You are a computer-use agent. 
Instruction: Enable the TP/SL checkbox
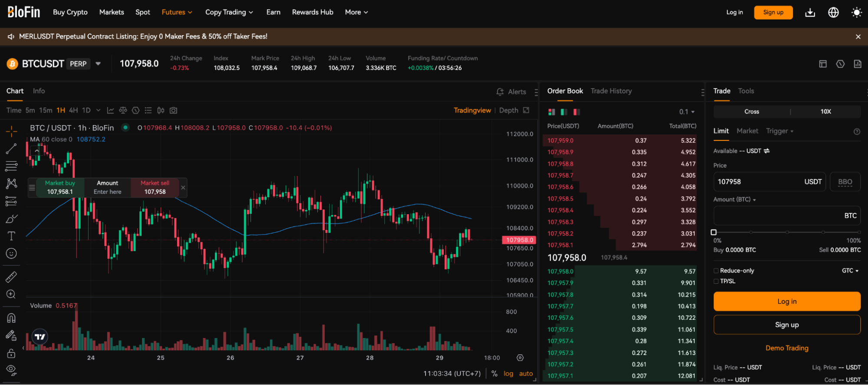pyautogui.click(x=716, y=282)
